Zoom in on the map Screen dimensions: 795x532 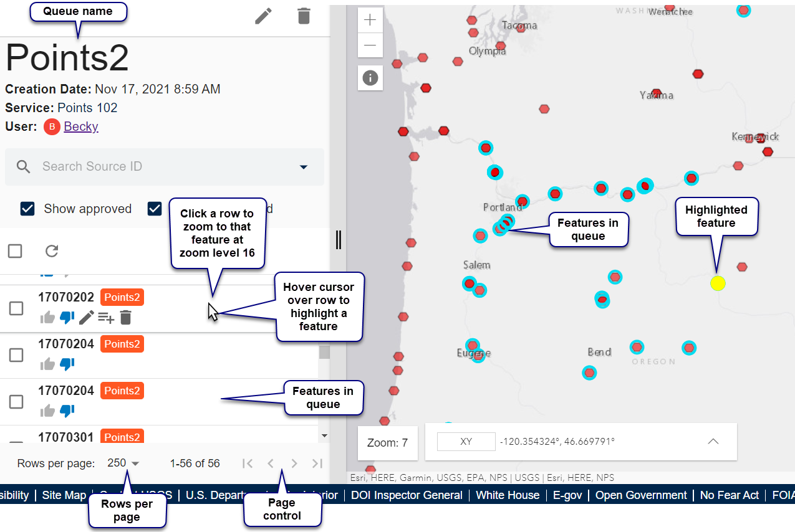[x=370, y=20]
